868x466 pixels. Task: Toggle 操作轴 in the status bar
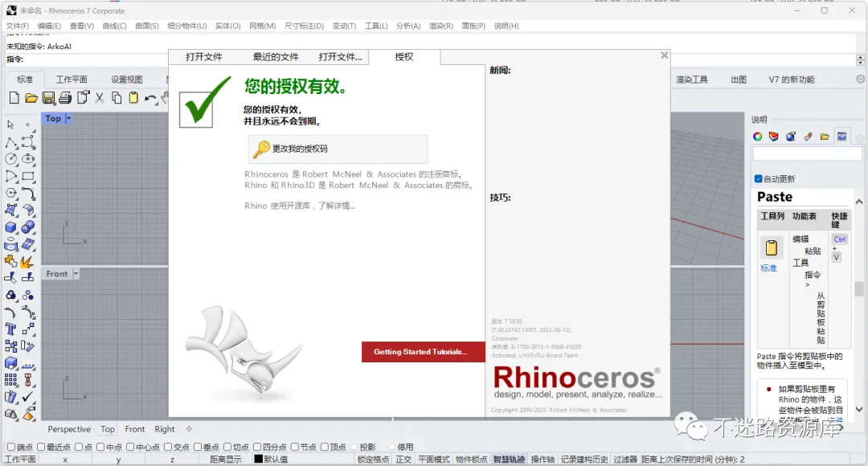click(543, 460)
